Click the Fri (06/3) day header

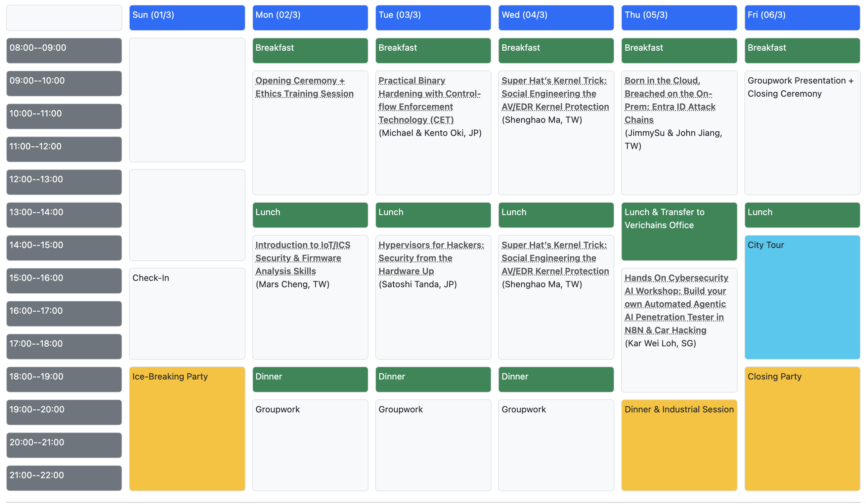802,17
